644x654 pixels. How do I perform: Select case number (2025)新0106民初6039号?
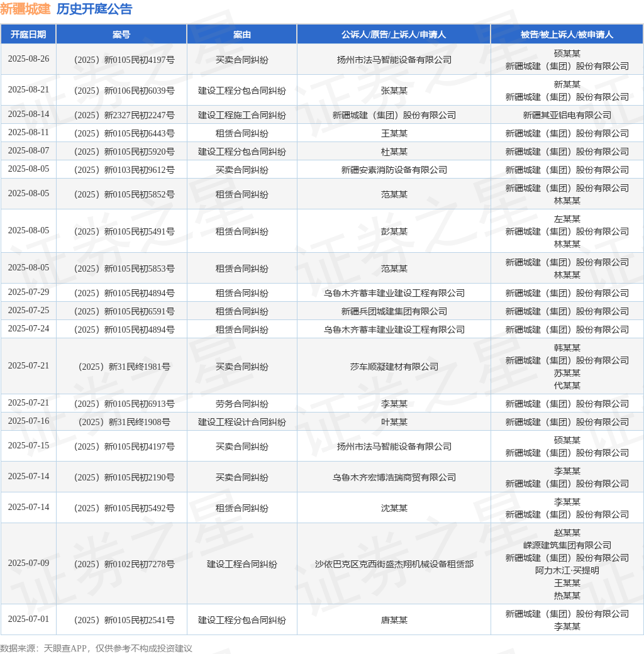coord(125,91)
